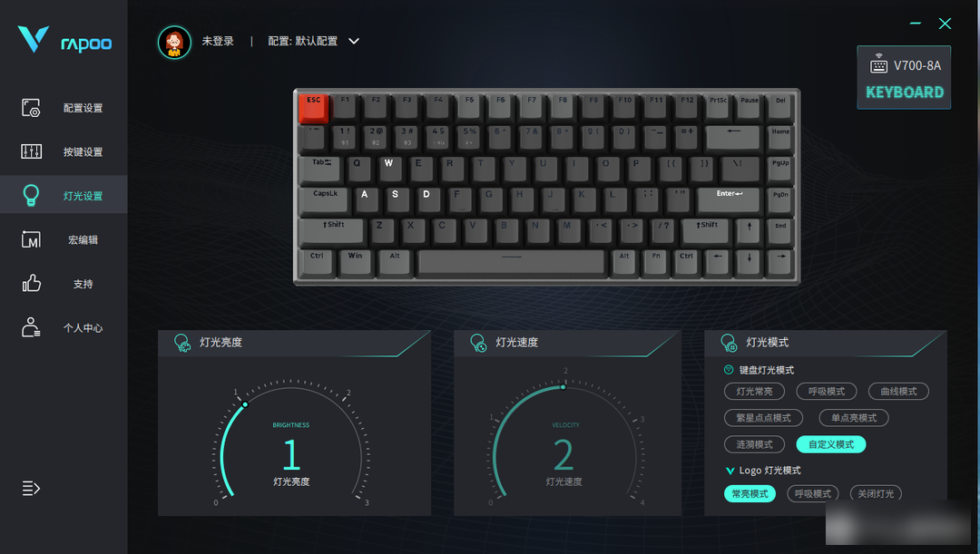The image size is (980, 554).
Task: Select the V700-8A keyboard device card
Action: [904, 77]
